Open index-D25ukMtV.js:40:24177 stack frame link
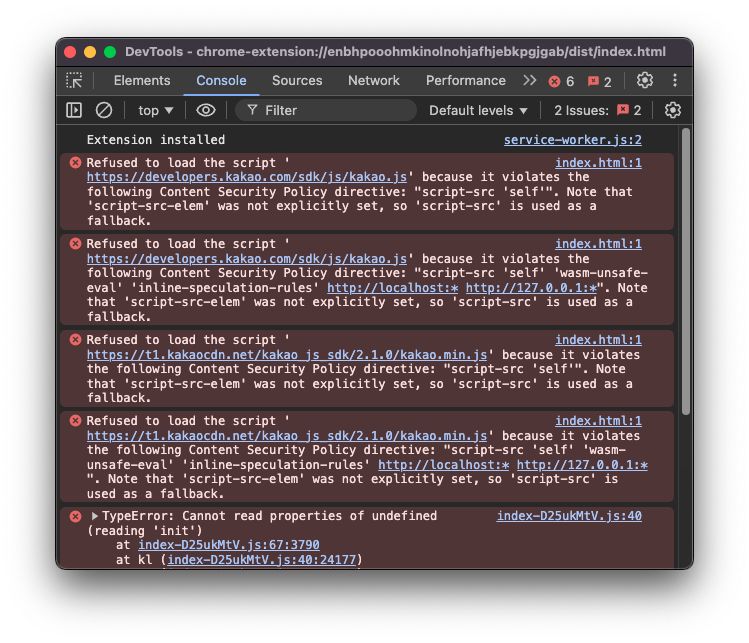The width and height of the screenshot is (749, 643). point(262,560)
